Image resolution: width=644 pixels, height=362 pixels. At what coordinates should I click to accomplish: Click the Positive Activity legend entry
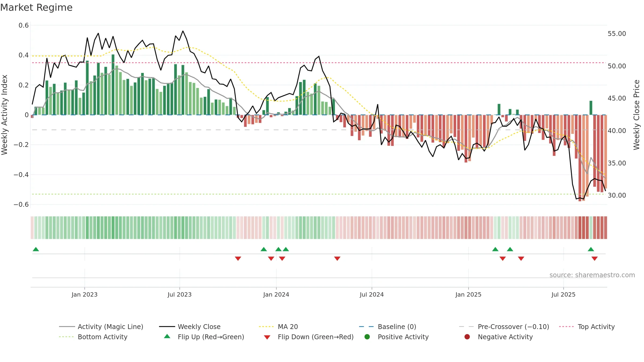397,337
